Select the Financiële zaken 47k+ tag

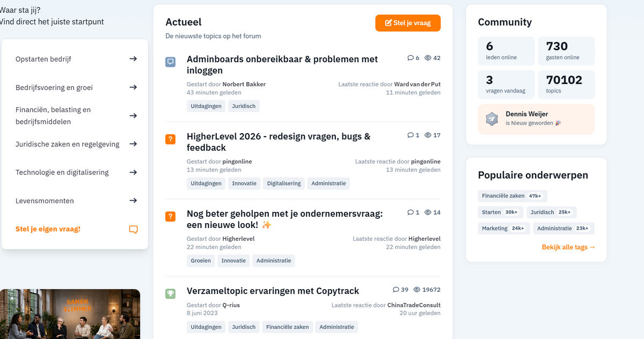tap(512, 196)
